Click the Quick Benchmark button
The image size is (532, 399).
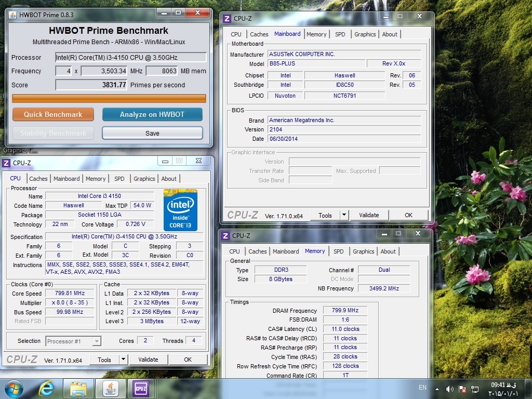tap(54, 114)
